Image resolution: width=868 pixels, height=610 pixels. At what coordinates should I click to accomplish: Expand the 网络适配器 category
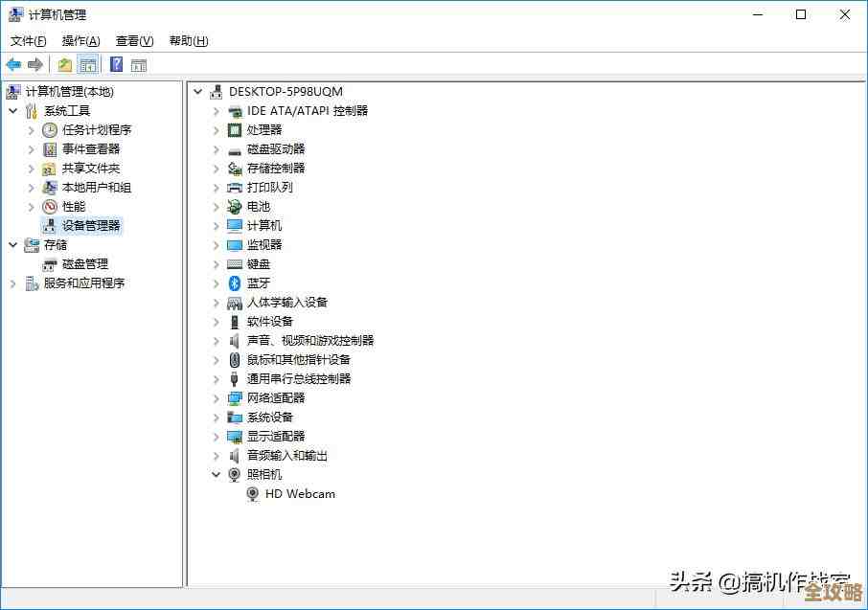click(216, 397)
